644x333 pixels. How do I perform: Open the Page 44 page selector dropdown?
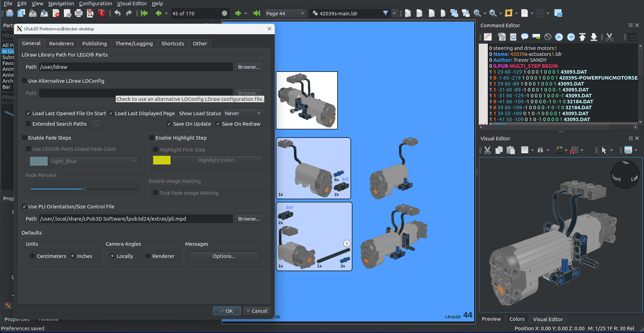point(285,13)
